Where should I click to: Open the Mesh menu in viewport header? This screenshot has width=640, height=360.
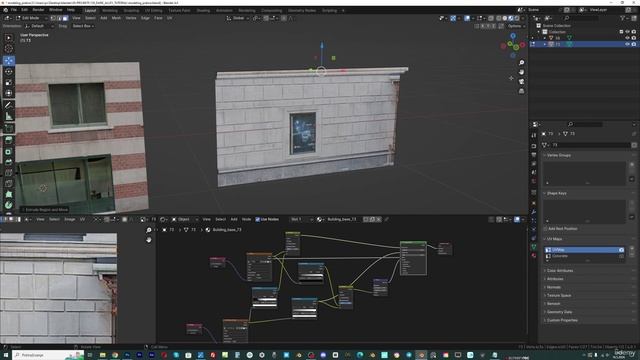(116, 18)
